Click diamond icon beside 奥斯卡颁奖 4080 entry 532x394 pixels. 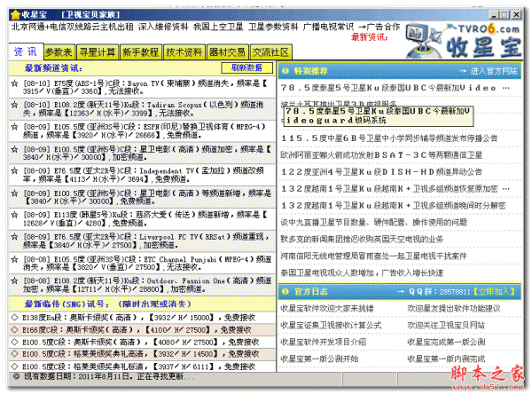point(14,342)
